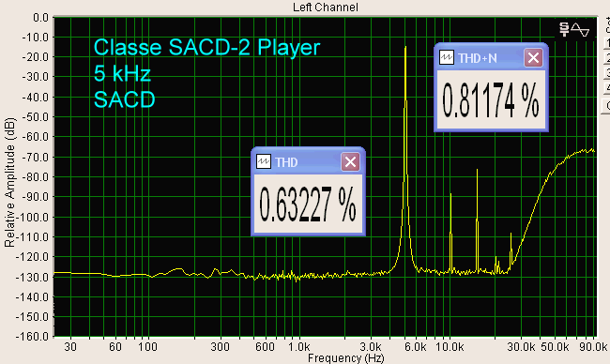Click the SpectraPLUS logo icon in graph corner
This screenshot has width=610, height=364.
pos(574,30)
